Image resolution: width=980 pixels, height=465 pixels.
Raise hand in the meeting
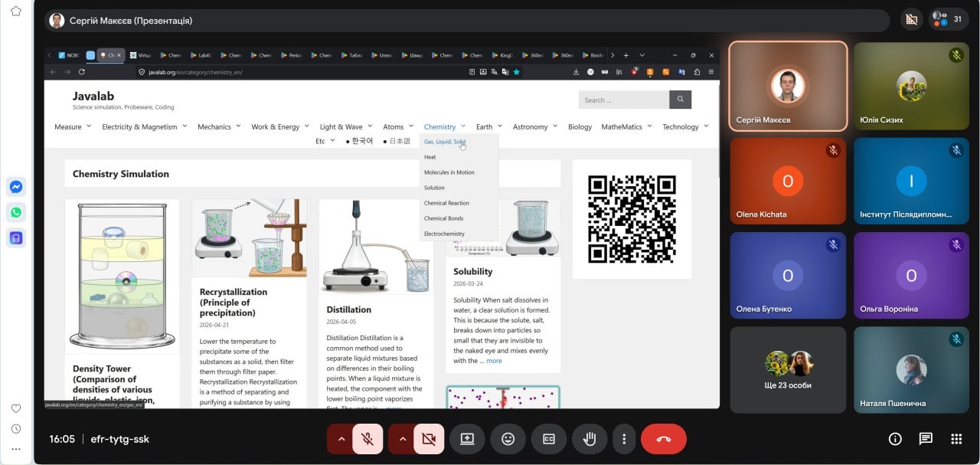pyautogui.click(x=589, y=439)
